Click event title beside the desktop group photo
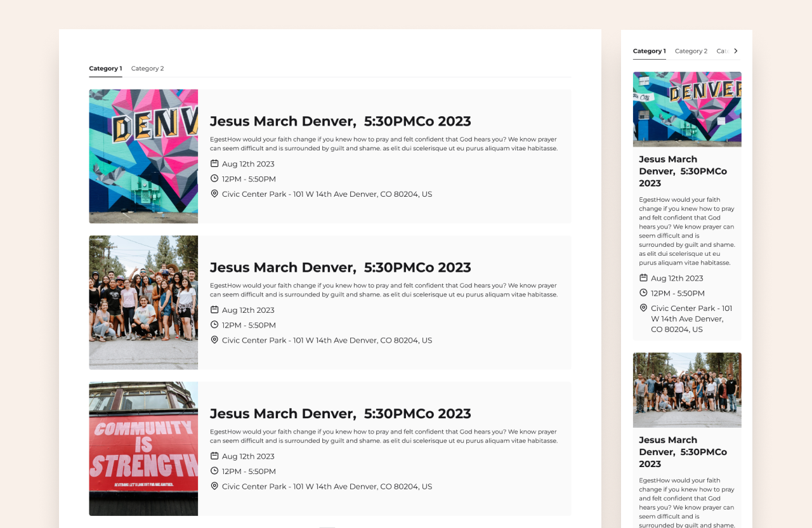 [x=341, y=267]
